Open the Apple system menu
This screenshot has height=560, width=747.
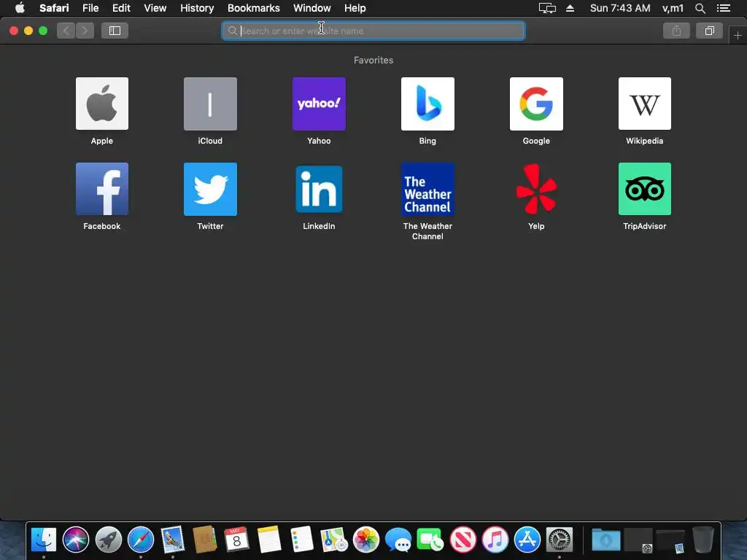[x=20, y=7]
